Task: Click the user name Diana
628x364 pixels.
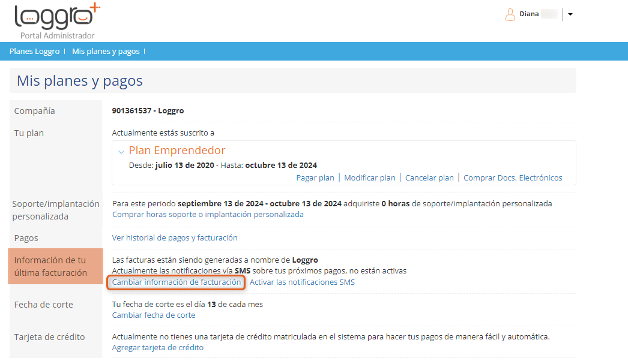Action: tap(529, 14)
